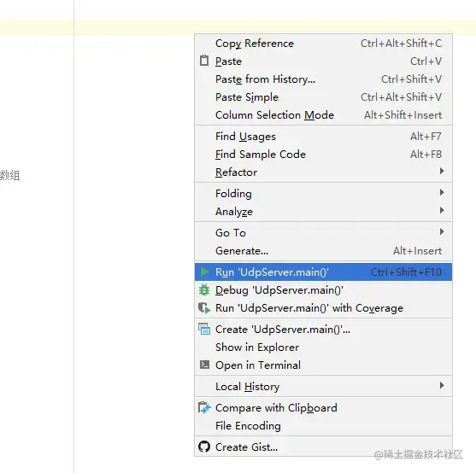Click the Ctrl+V shortcut label
Image resolution: width=476 pixels, height=473 pixels.
pyautogui.click(x=426, y=61)
